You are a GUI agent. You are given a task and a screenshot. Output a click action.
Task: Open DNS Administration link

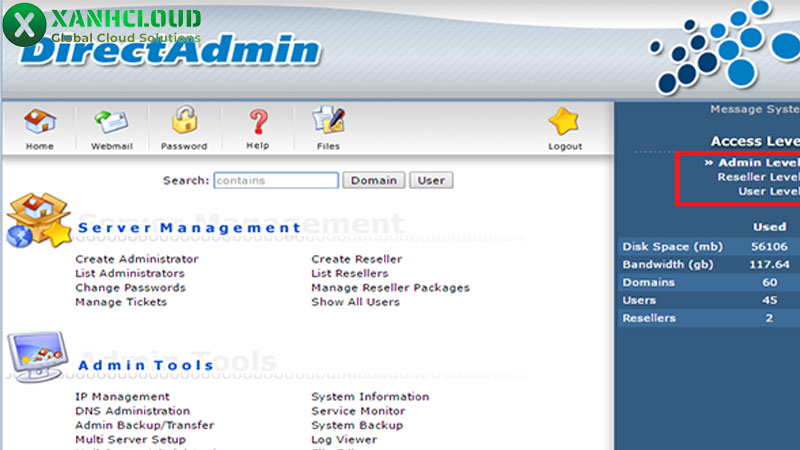coord(132,411)
